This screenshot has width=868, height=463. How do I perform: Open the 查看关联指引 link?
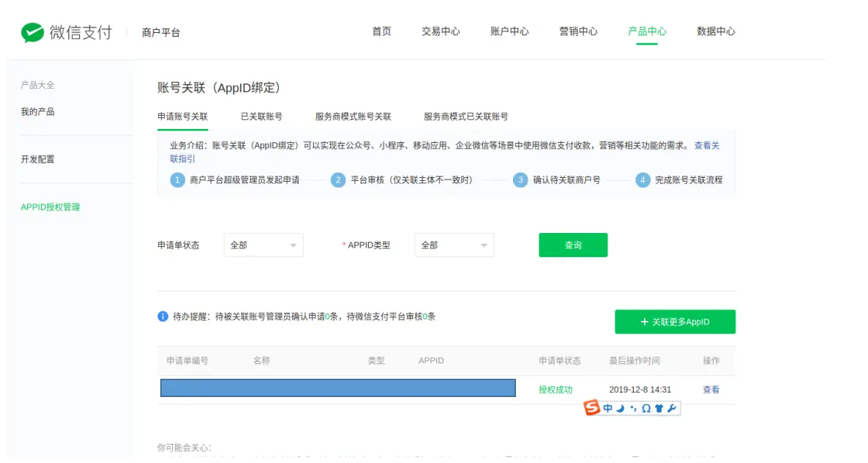click(x=707, y=146)
